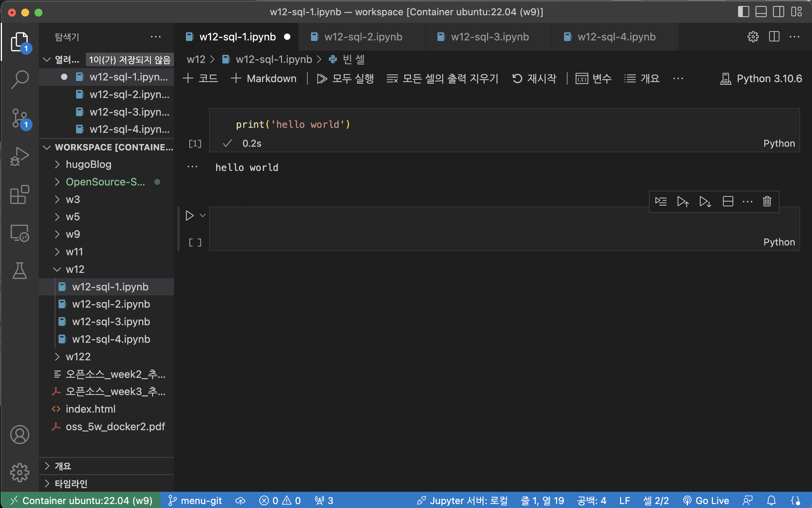Open the Extensions view

point(20,194)
